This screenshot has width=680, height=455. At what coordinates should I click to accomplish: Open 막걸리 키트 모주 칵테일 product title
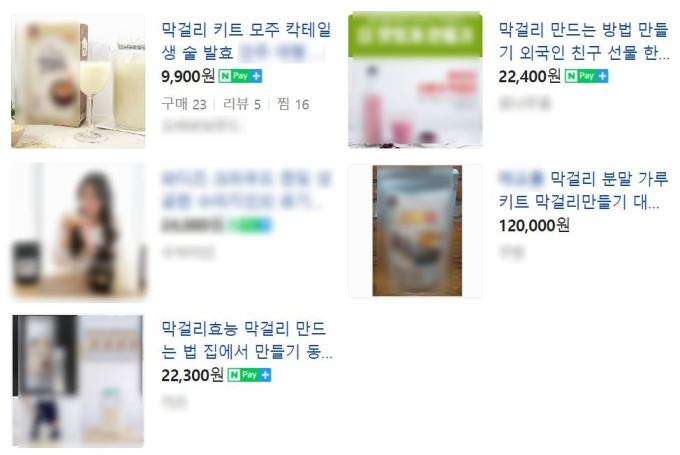(x=246, y=41)
